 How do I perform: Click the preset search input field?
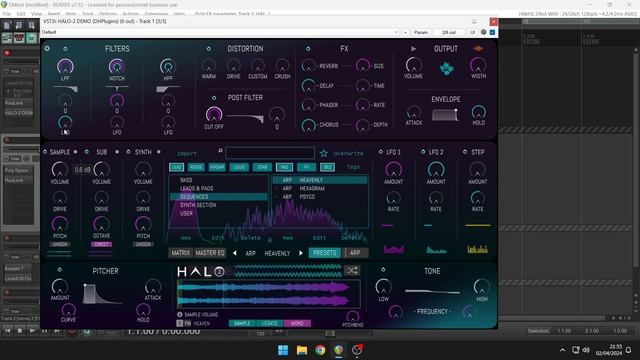(270, 153)
